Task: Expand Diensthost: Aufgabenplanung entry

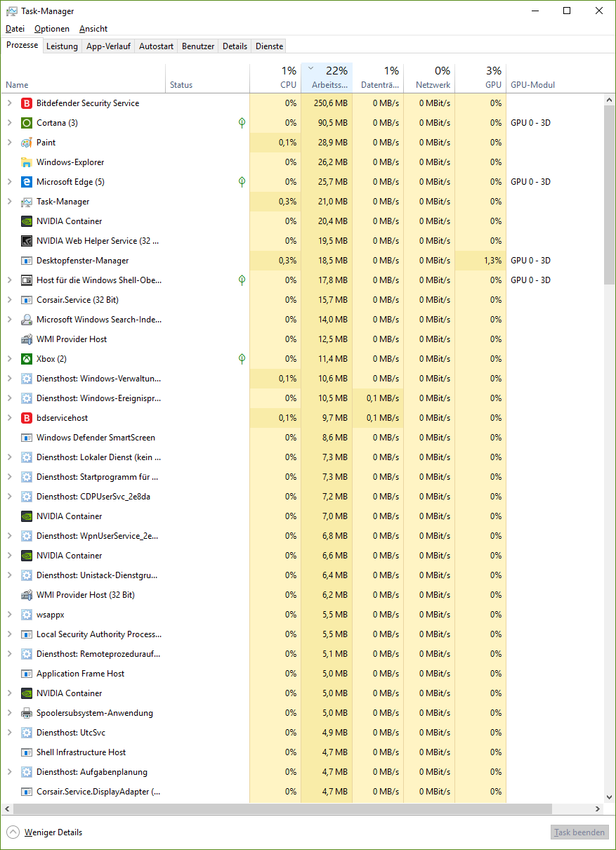Action: click(x=9, y=772)
